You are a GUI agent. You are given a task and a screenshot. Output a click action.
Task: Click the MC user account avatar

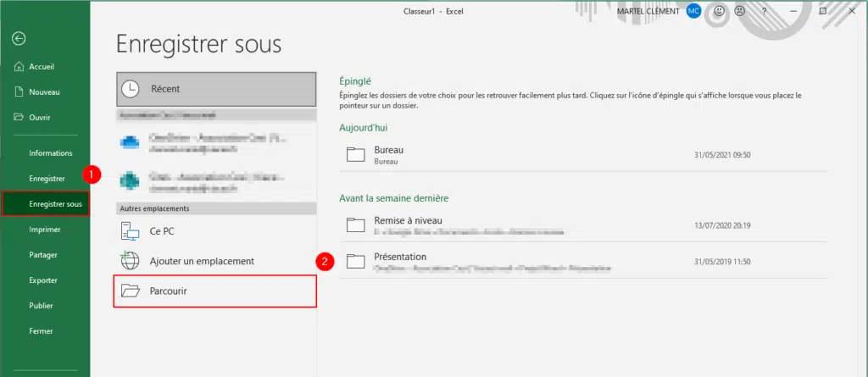(694, 12)
